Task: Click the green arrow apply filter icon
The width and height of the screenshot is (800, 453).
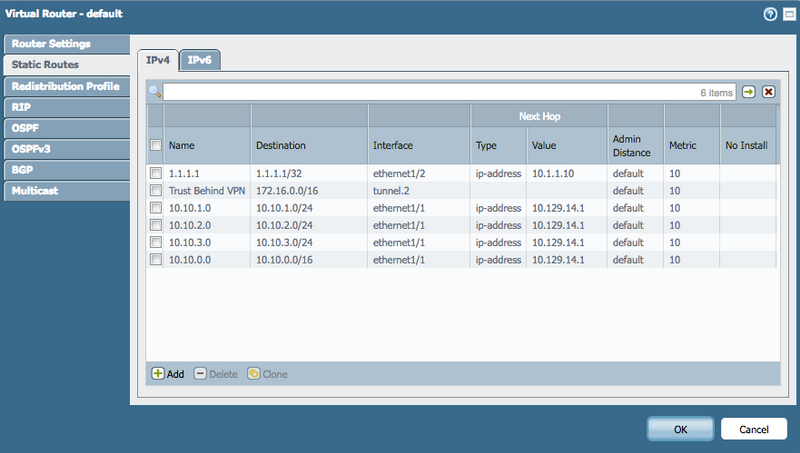Action: (x=748, y=92)
